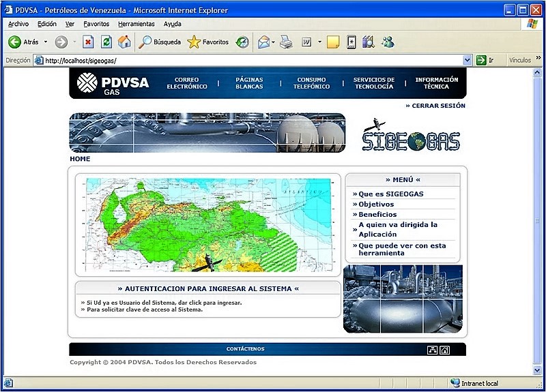Click the Windows flag logo throbber
The image size is (546, 392).
(532, 24)
